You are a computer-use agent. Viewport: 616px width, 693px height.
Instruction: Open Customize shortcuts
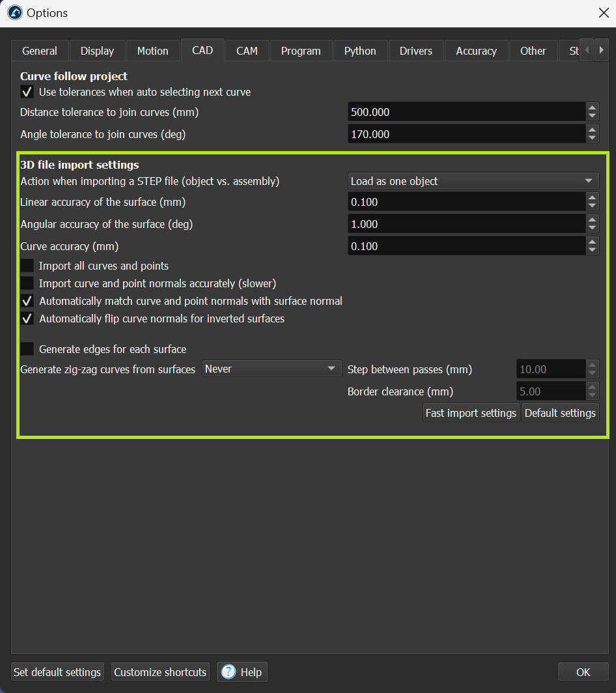(160, 672)
